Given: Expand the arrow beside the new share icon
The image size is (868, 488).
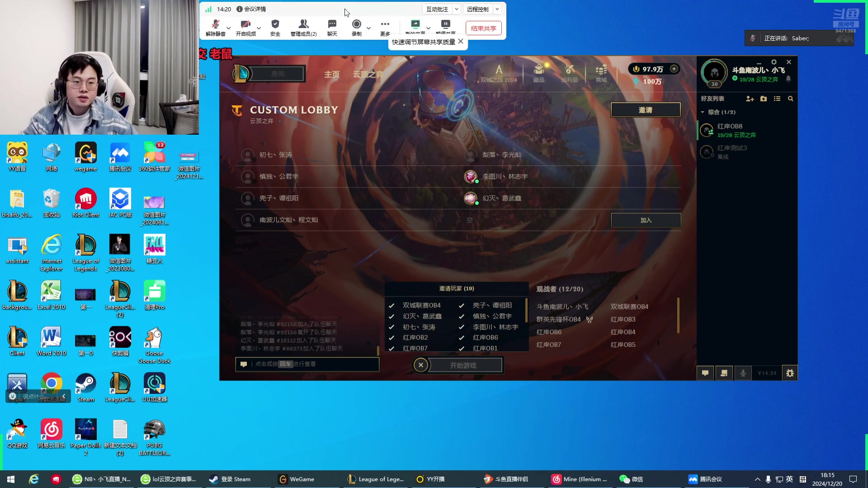Looking at the screenshot, I should (428, 28).
